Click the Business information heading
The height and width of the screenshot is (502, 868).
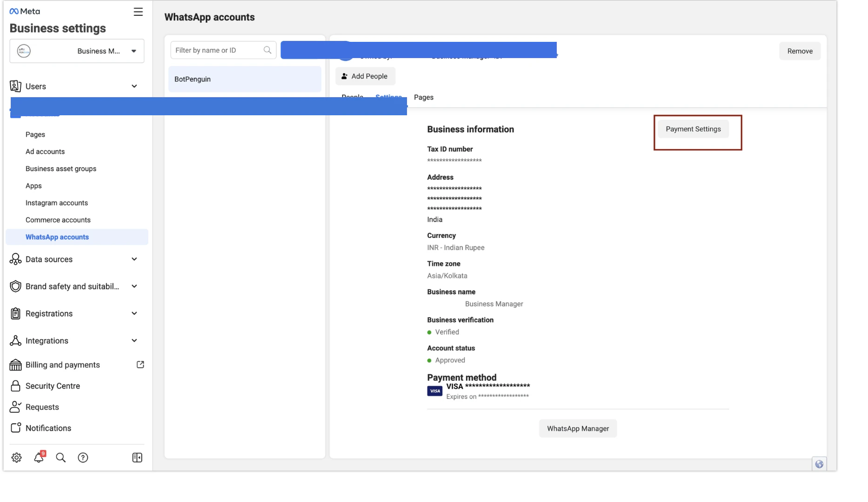pyautogui.click(x=470, y=129)
